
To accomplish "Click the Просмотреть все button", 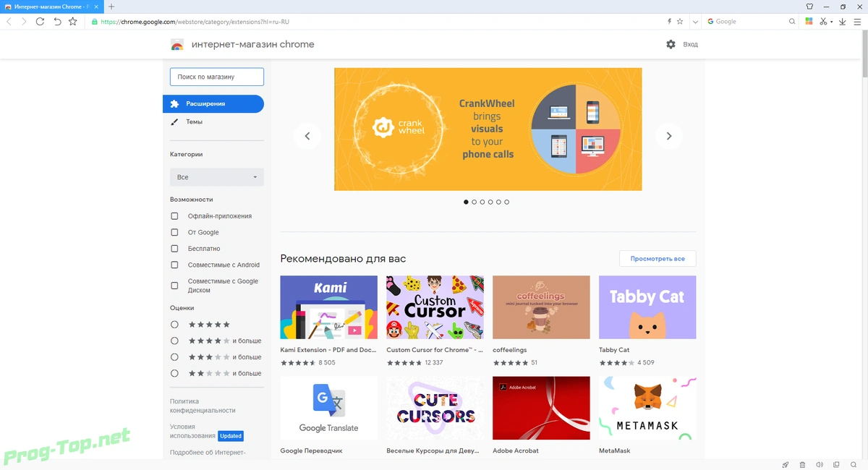I will tap(658, 258).
